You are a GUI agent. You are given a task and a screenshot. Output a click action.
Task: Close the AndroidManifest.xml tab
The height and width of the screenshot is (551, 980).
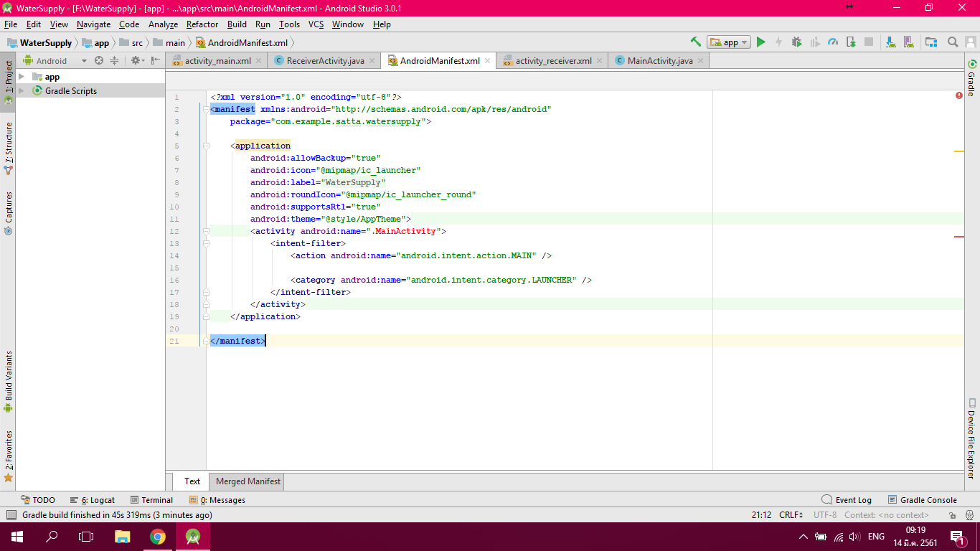tap(487, 61)
